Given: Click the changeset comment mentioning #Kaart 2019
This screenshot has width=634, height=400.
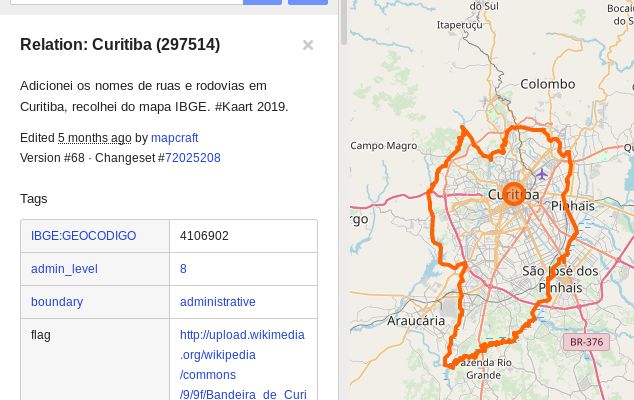Looking at the screenshot, I should click(154, 96).
